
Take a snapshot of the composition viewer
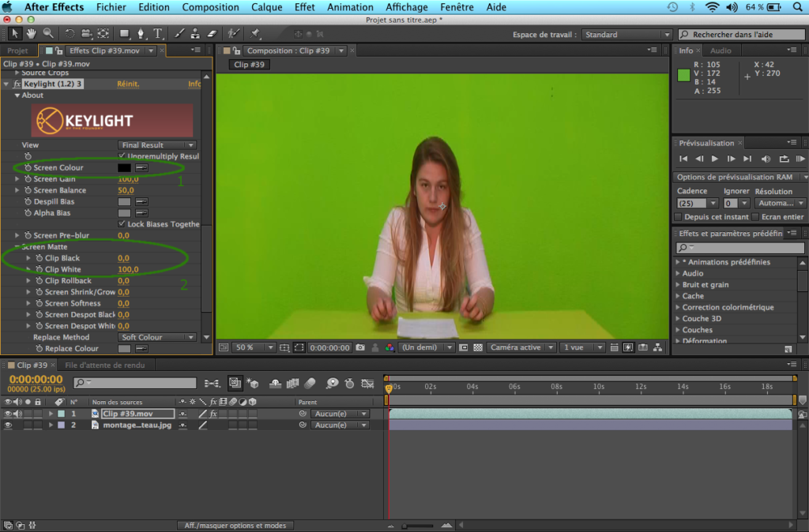pos(360,346)
